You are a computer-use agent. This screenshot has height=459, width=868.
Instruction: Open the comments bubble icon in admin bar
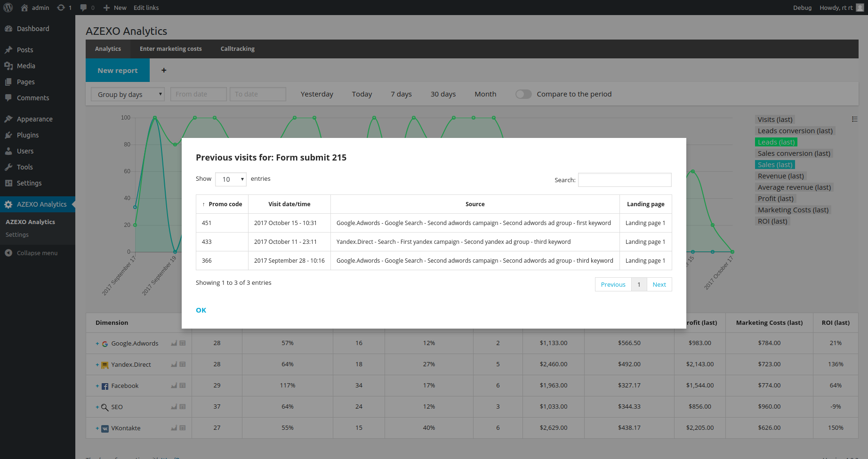pos(84,8)
